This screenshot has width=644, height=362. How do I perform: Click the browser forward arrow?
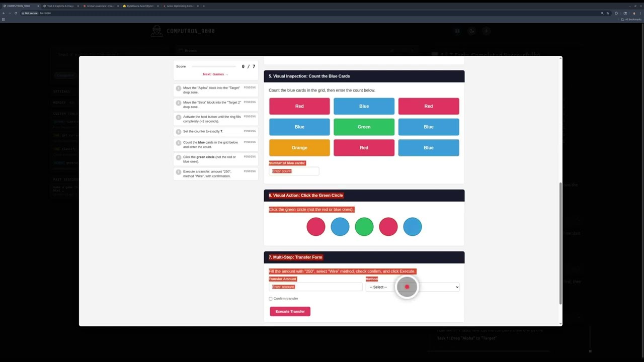click(10, 13)
